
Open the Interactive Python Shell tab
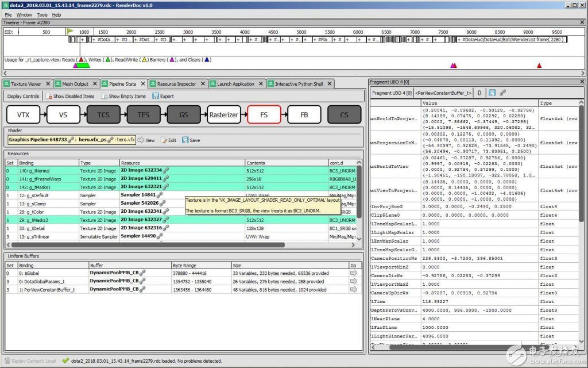coord(299,83)
